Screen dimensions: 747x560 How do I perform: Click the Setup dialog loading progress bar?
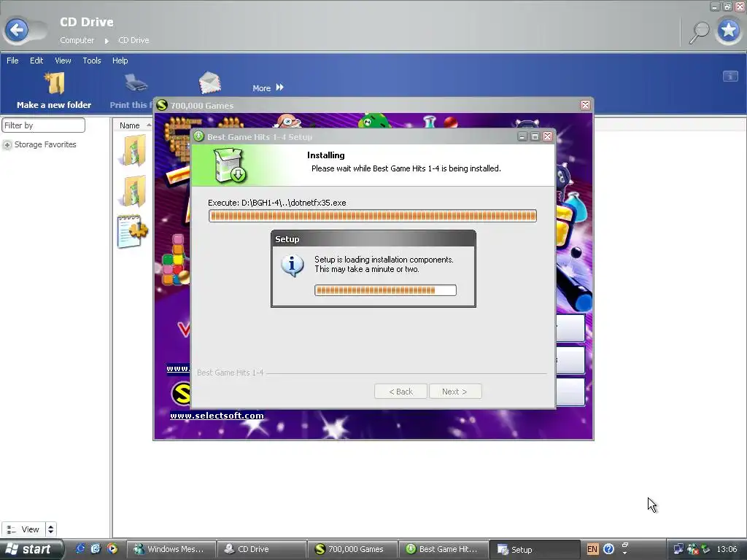click(385, 290)
